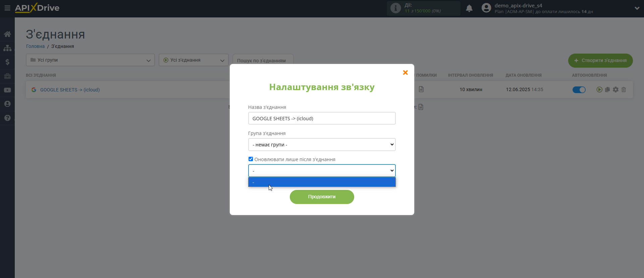Expand the account menu chevron
This screenshot has height=278, width=644.
637,8
